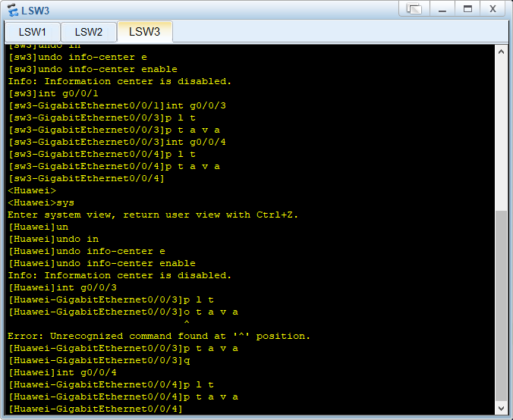Viewport: 513px width, 420px height.
Task: Click 'Enter system view, return user view' line
Action: point(153,215)
